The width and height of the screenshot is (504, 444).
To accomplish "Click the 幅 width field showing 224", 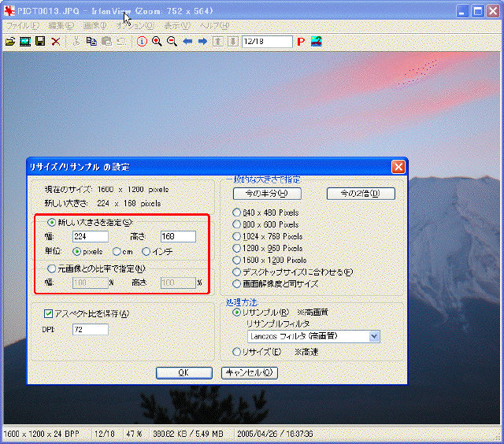I will (90, 236).
